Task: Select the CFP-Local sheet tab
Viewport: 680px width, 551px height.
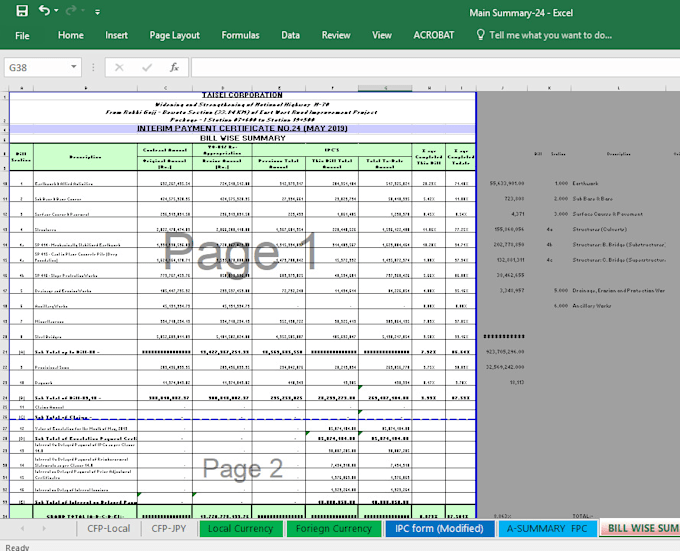Action: tap(108, 528)
